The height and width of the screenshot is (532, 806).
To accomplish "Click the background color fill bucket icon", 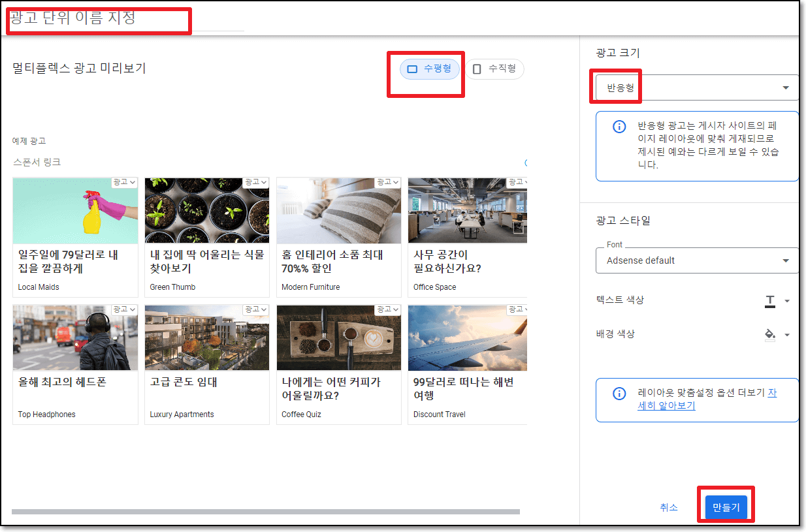I will pos(771,334).
